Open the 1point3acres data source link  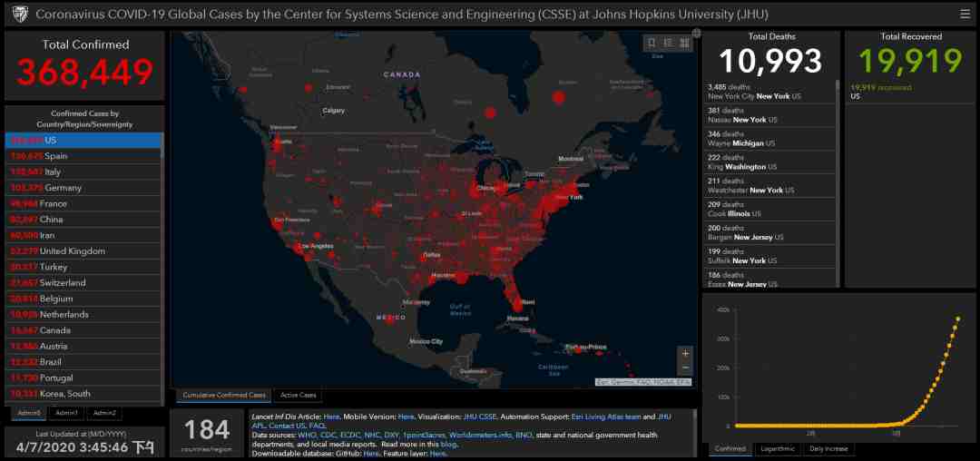(x=423, y=435)
